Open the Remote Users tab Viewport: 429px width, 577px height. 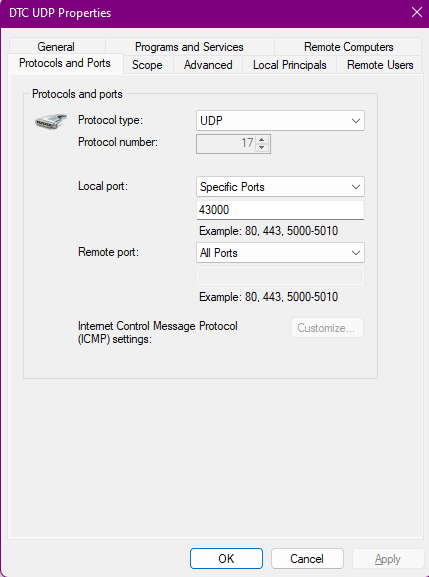click(380, 65)
